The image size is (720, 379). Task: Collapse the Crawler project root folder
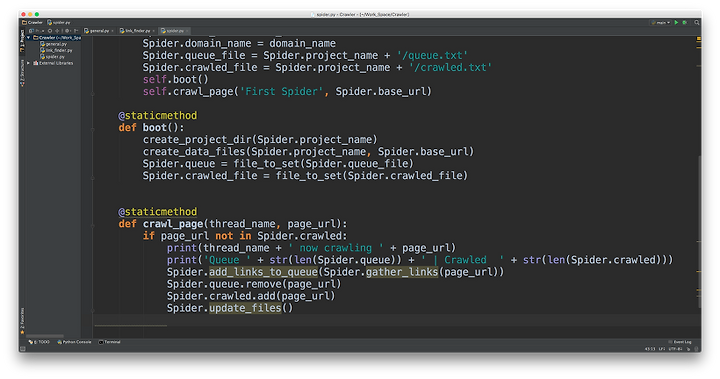(28, 38)
